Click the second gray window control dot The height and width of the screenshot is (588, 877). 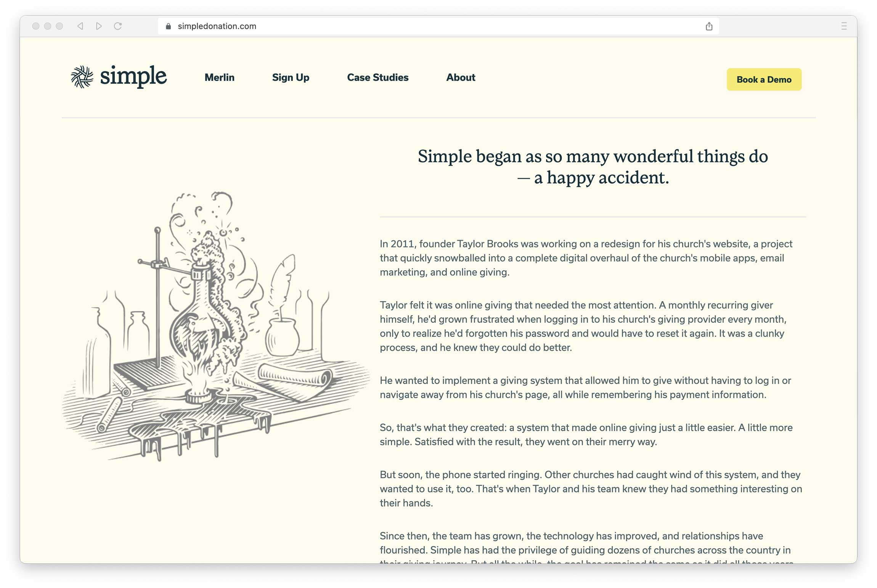48,26
